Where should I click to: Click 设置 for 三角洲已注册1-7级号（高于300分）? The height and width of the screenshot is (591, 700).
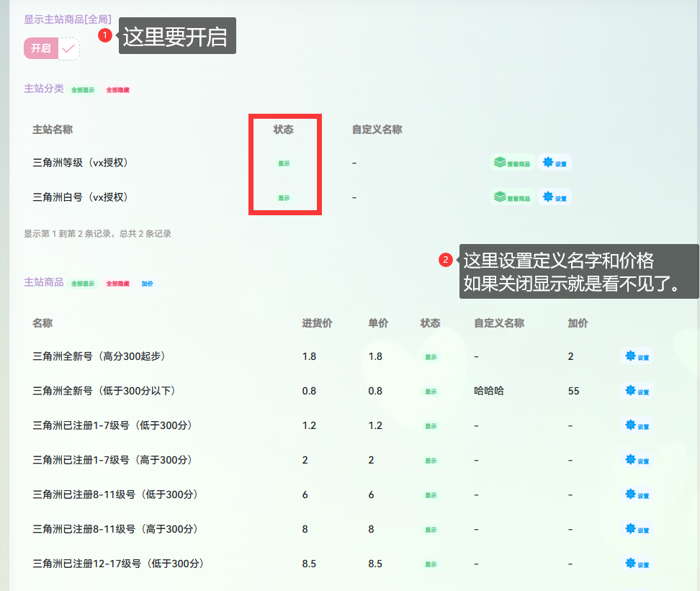636,460
